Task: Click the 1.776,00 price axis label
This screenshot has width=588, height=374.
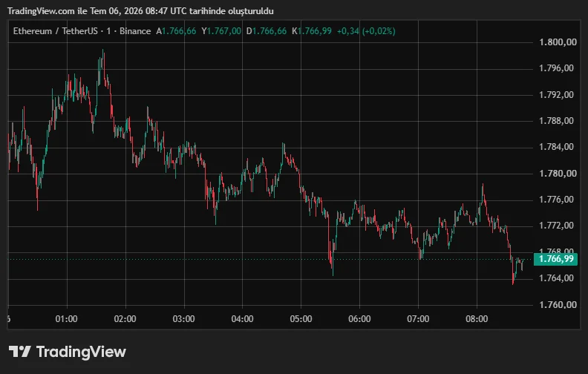Action: pos(556,200)
